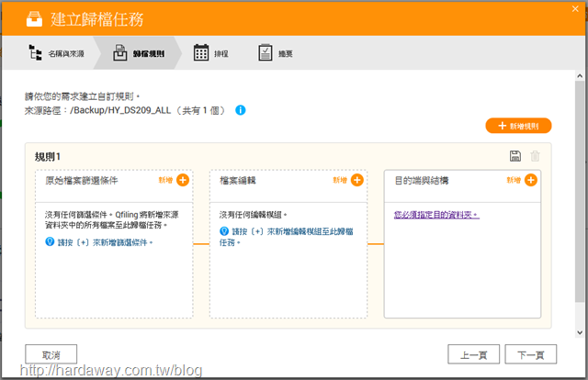Click 新增 label in 目的端與結構 panel

(x=514, y=180)
